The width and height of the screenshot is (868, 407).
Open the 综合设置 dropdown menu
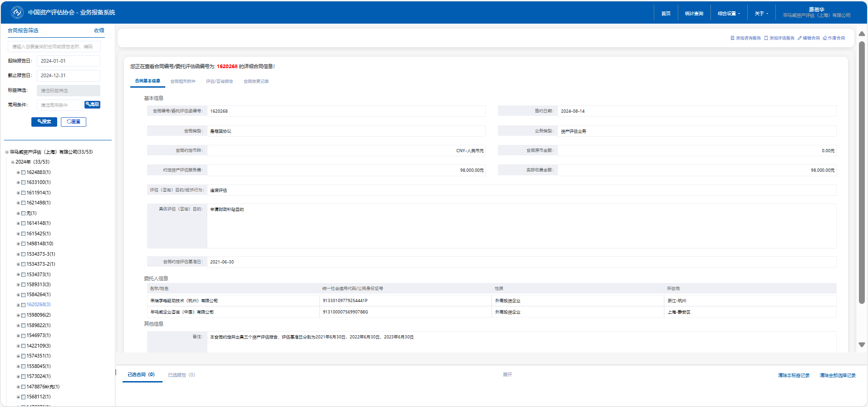[729, 14]
